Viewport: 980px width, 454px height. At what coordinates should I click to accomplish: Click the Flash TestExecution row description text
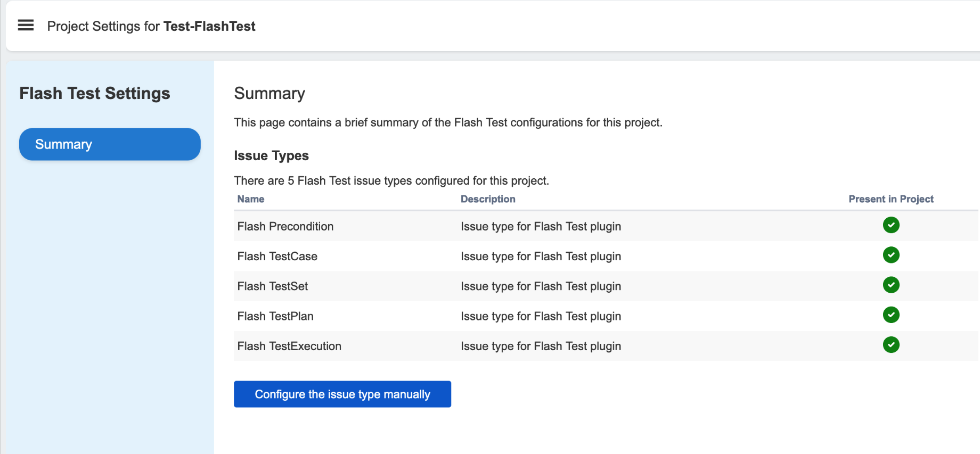(541, 346)
